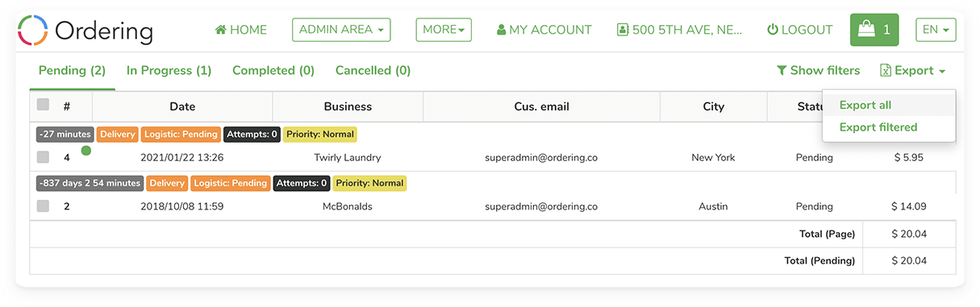980x307 pixels.
Task: Expand the ADMIN AREA dropdown
Action: pyautogui.click(x=341, y=30)
